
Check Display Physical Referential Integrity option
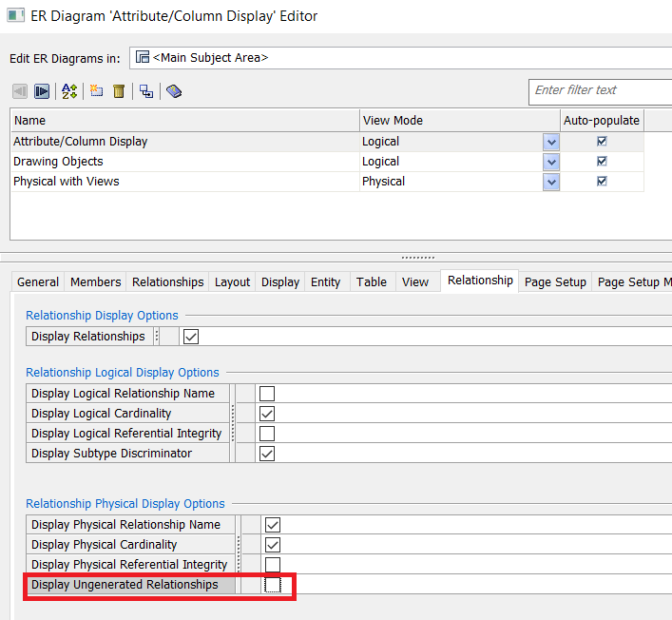pyautogui.click(x=273, y=565)
